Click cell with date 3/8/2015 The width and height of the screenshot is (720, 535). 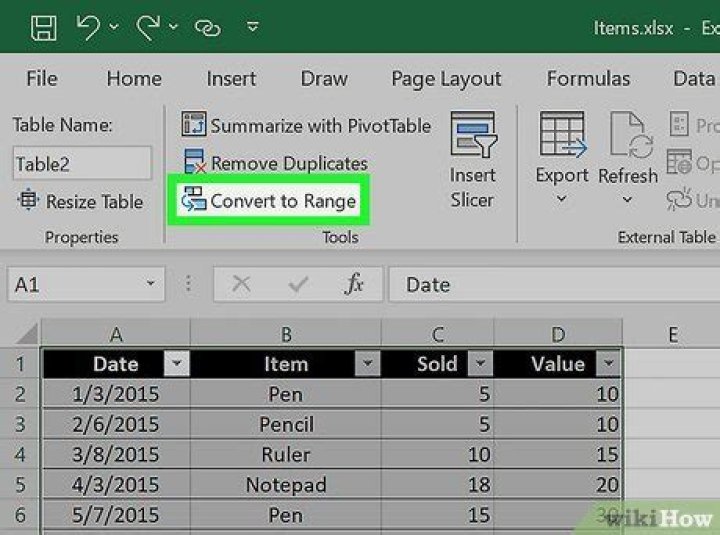pos(116,454)
